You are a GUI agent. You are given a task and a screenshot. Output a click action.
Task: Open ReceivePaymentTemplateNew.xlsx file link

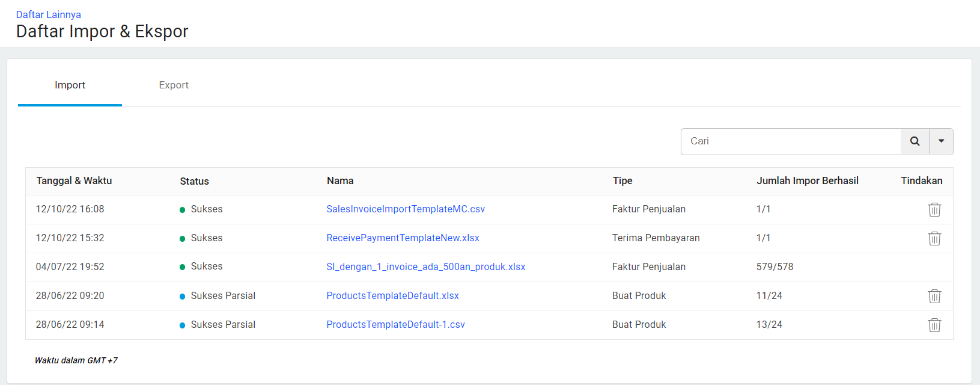pyautogui.click(x=403, y=238)
